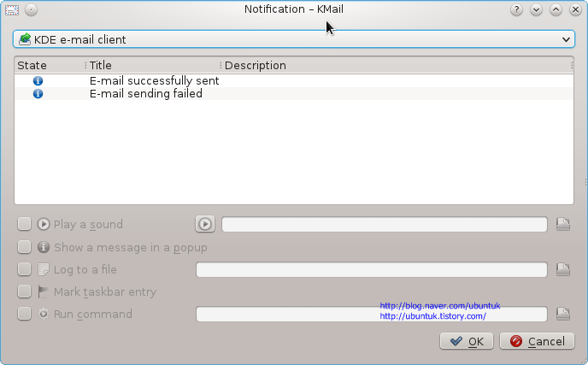Browse for a sound file icon
The image size is (588, 365).
point(563,224)
